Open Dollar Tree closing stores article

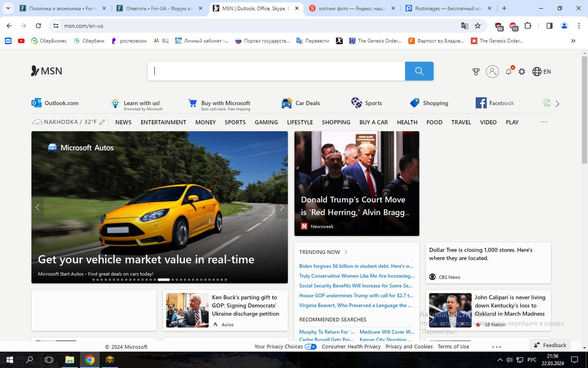(x=488, y=263)
